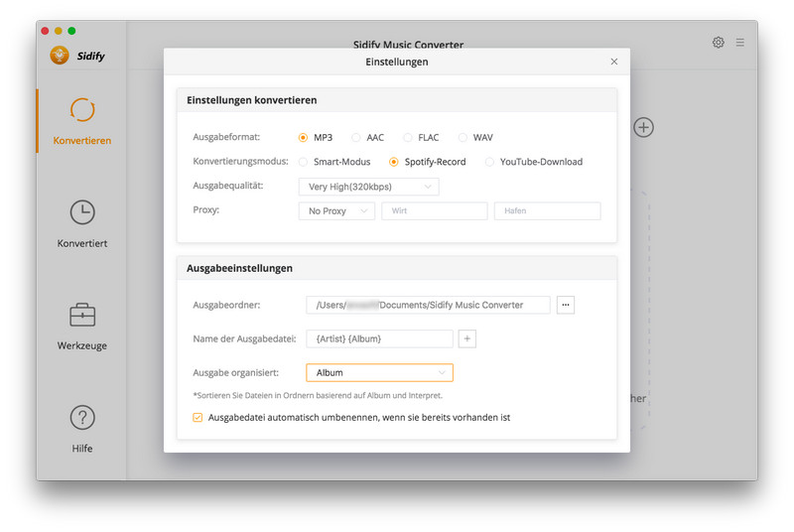Browse output folder with ellipsis button

[x=565, y=305]
